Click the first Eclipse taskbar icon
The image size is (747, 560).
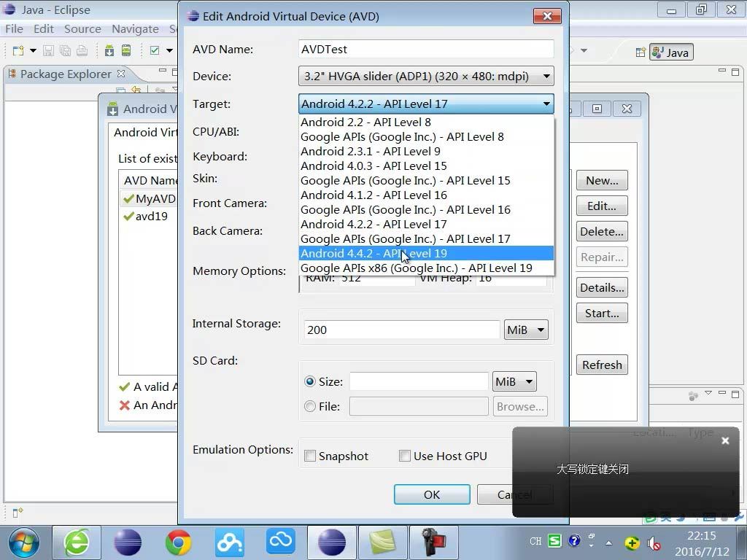coord(127,542)
